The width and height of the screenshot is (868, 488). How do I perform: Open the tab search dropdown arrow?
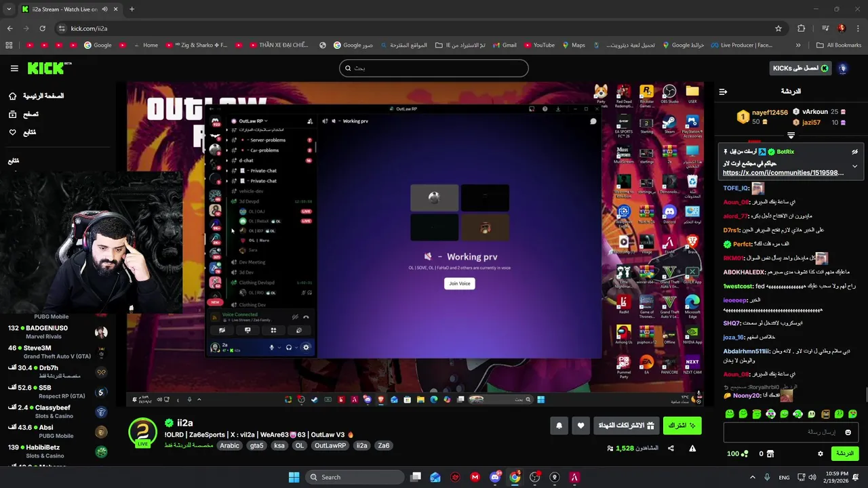click(9, 9)
